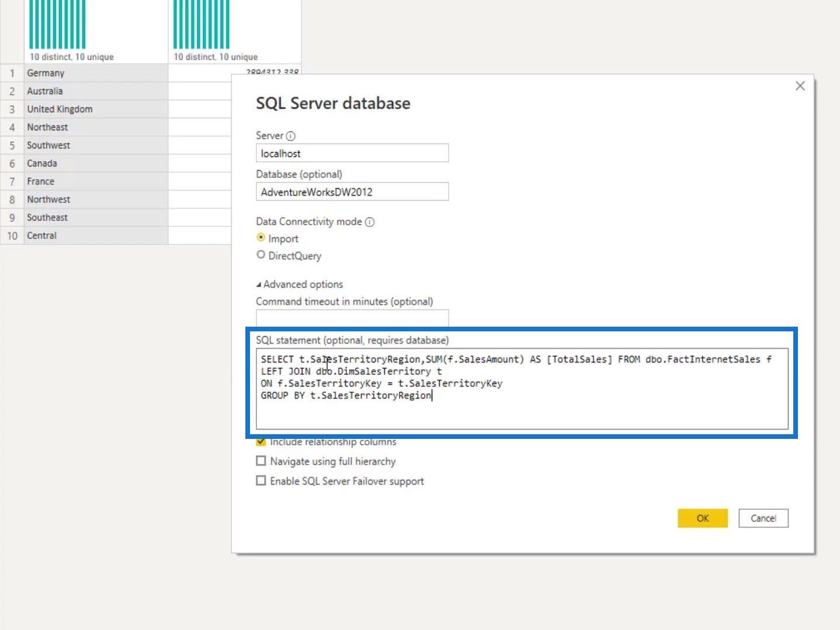Open the Data Connectivity mode info icon

370,222
